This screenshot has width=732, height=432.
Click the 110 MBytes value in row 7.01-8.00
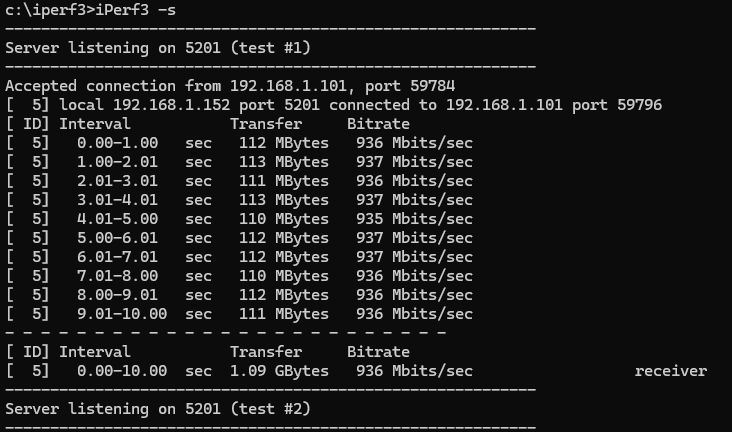point(284,276)
